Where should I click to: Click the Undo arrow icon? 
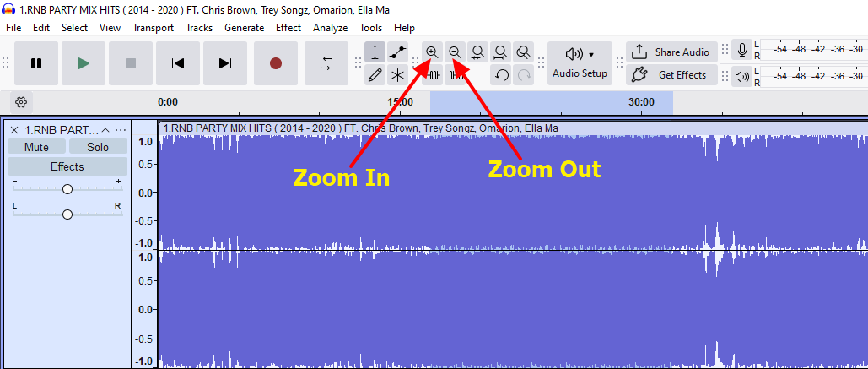pyautogui.click(x=502, y=75)
